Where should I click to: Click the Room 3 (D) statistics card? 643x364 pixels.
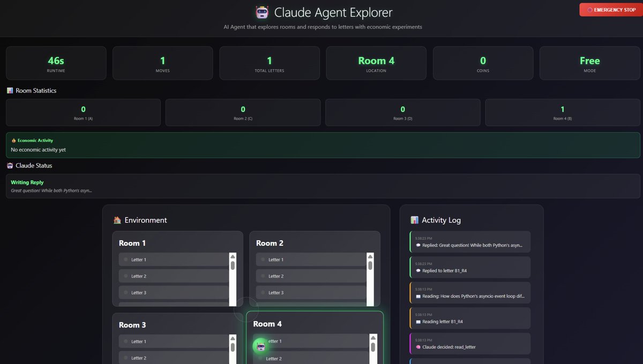[x=403, y=112]
